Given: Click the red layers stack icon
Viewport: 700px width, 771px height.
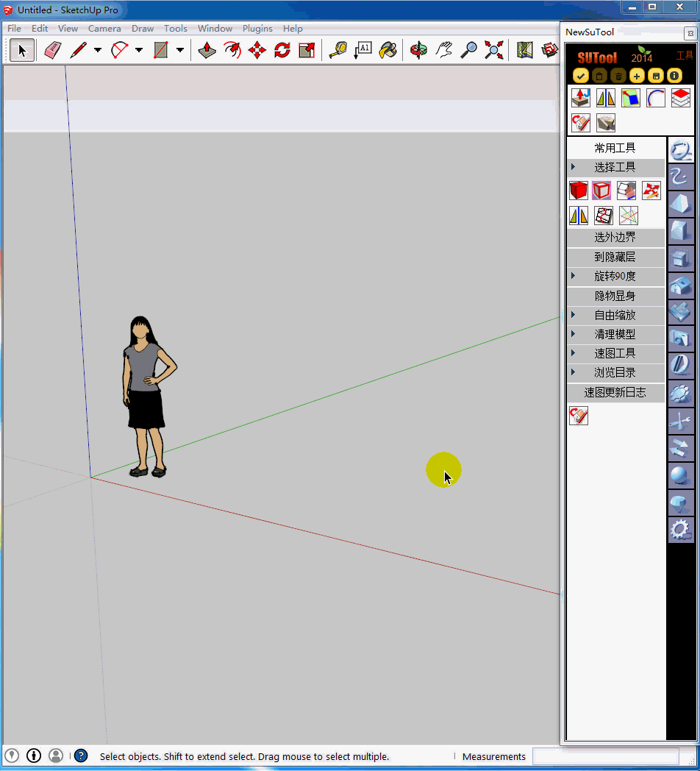Looking at the screenshot, I should (681, 98).
